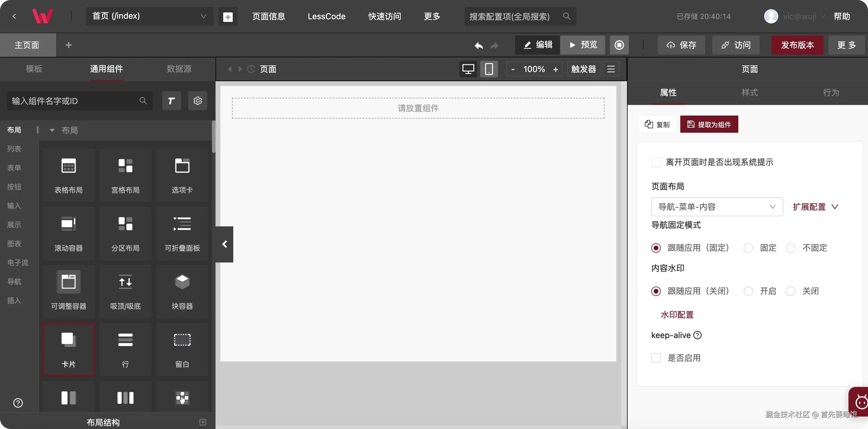
Task: Click the 可折叠面板 collapsible panel icon
Action: pyautogui.click(x=182, y=224)
